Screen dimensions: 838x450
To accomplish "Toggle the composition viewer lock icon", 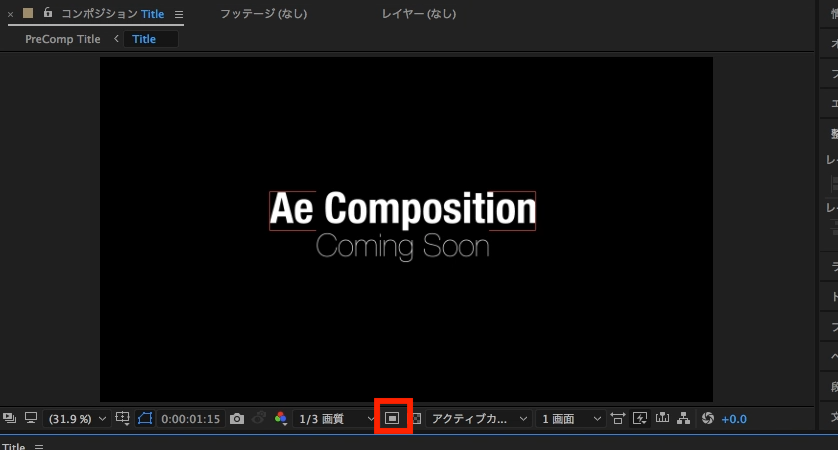I will [x=48, y=12].
